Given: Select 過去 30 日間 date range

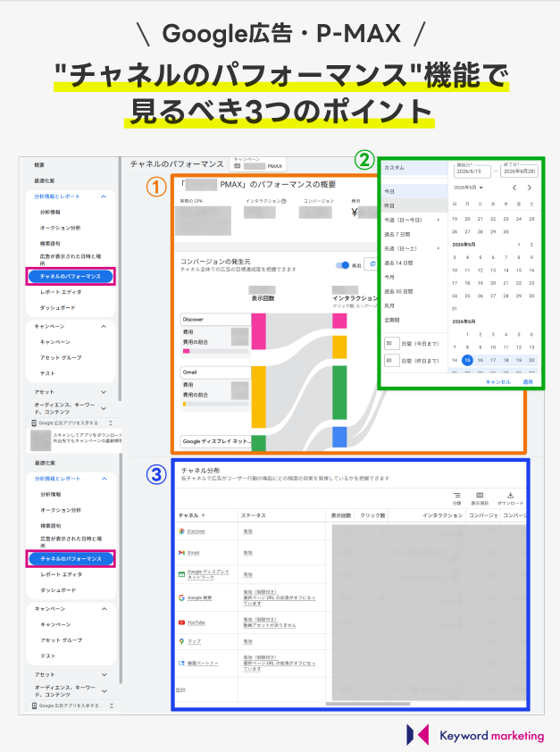Looking at the screenshot, I should click(414, 291).
